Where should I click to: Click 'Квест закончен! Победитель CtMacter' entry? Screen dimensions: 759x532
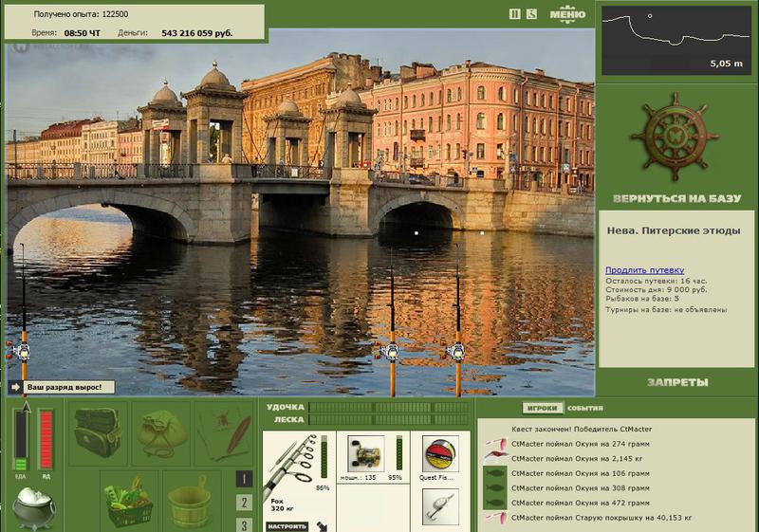click(x=582, y=429)
